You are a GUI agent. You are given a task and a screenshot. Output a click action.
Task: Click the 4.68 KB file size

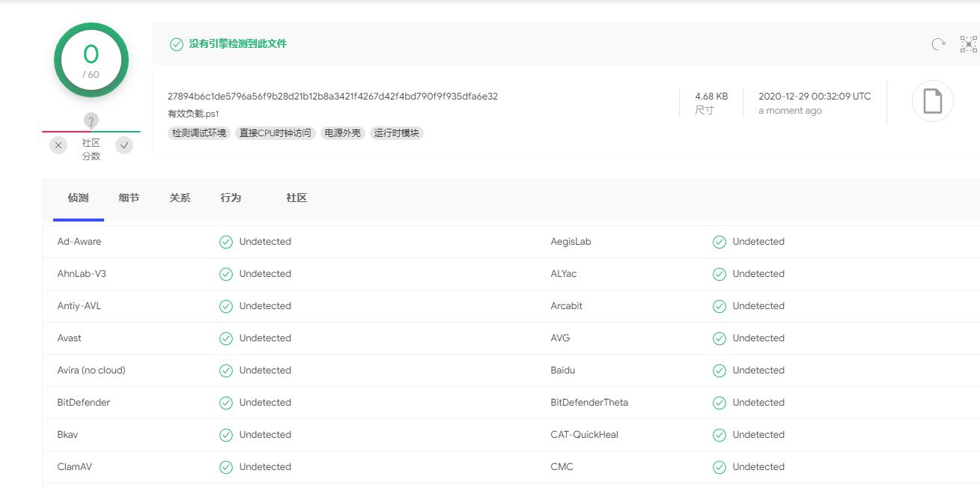pyautogui.click(x=711, y=97)
